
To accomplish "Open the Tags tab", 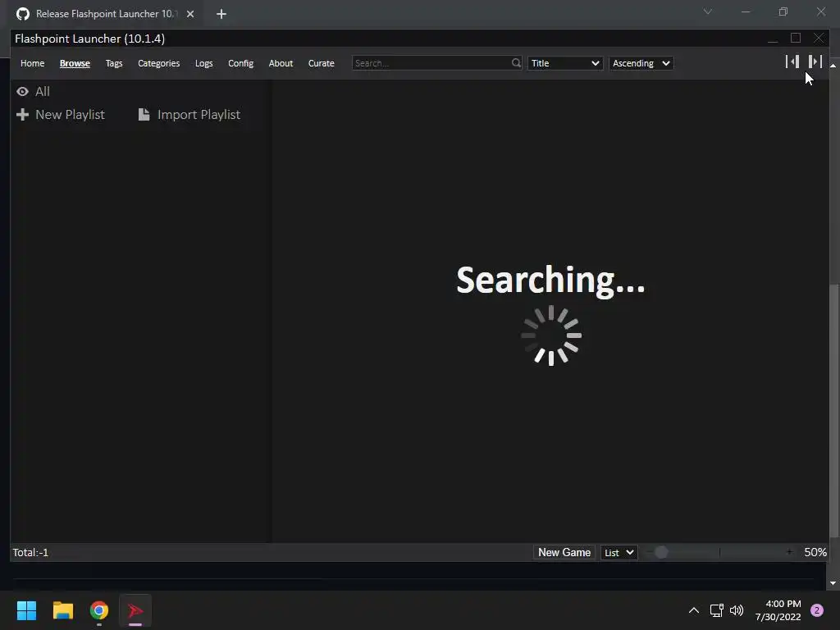I will pyautogui.click(x=114, y=63).
